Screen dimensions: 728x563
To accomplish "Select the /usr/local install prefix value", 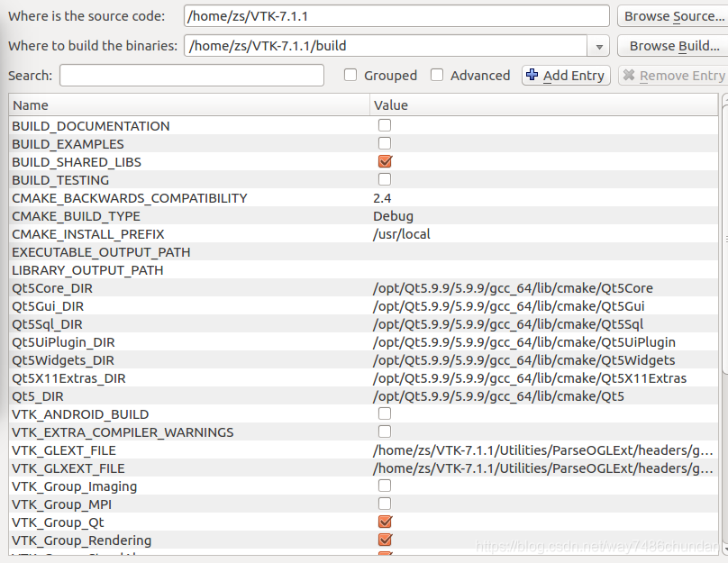I will click(x=402, y=234).
